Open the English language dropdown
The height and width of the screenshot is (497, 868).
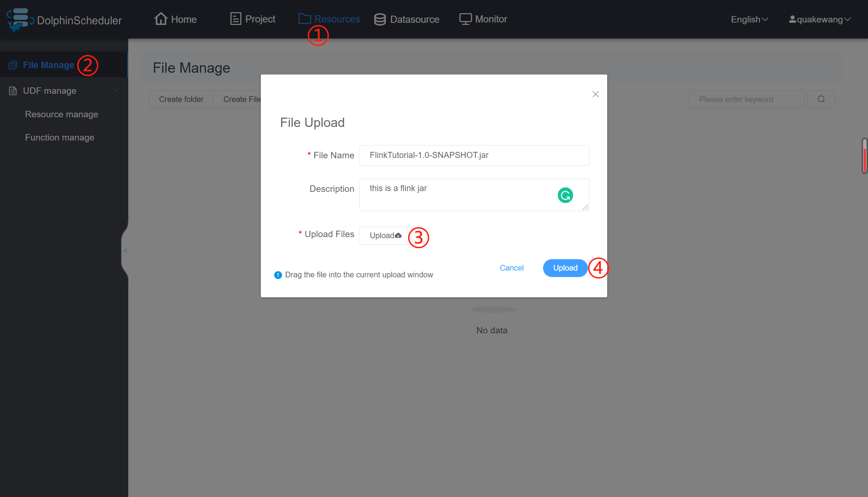pyautogui.click(x=749, y=19)
